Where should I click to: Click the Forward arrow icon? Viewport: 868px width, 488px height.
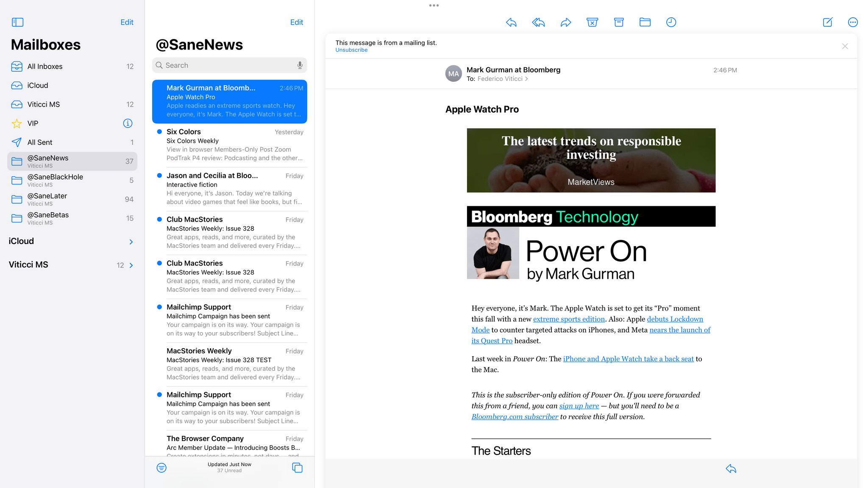pos(566,22)
